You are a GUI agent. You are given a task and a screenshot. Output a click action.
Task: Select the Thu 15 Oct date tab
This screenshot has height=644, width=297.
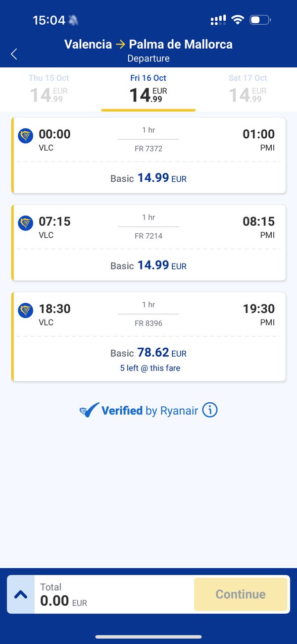(49, 89)
